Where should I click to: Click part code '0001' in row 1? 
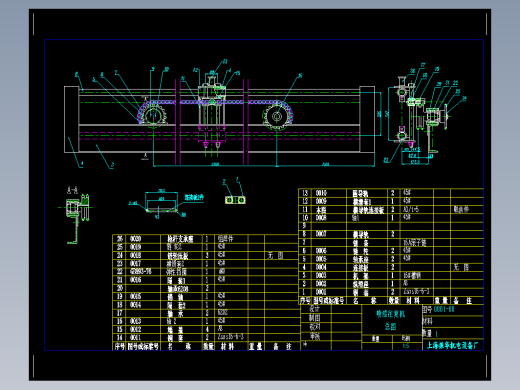(321, 292)
